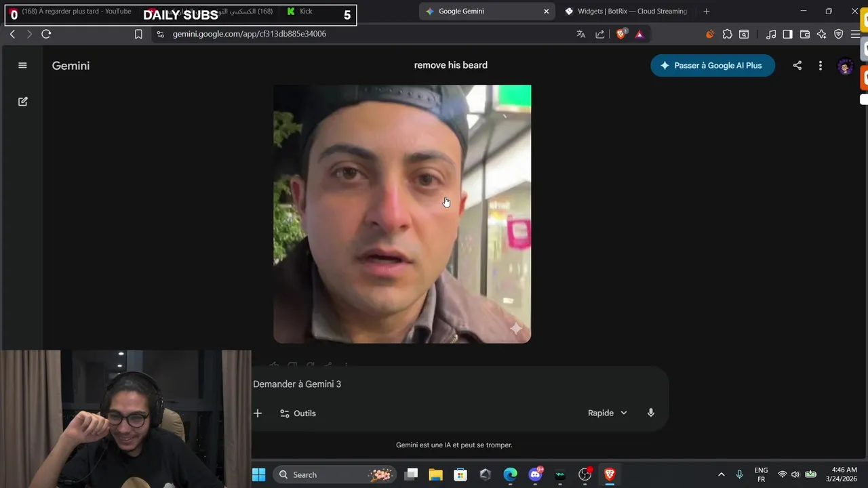Open the Brave Wallet icon
868x488 pixels.
pyautogui.click(x=805, y=34)
